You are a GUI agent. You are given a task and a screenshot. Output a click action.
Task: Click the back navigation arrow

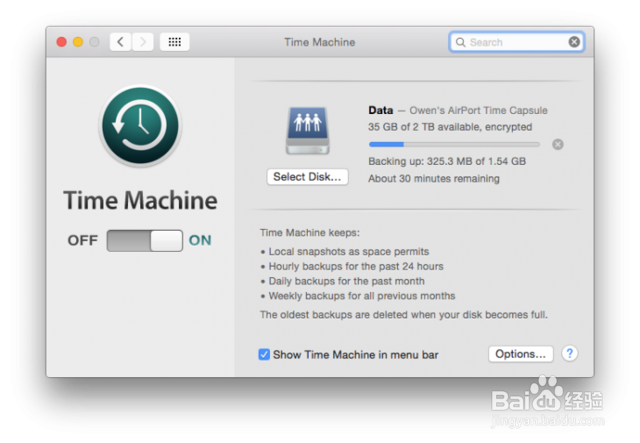120,42
